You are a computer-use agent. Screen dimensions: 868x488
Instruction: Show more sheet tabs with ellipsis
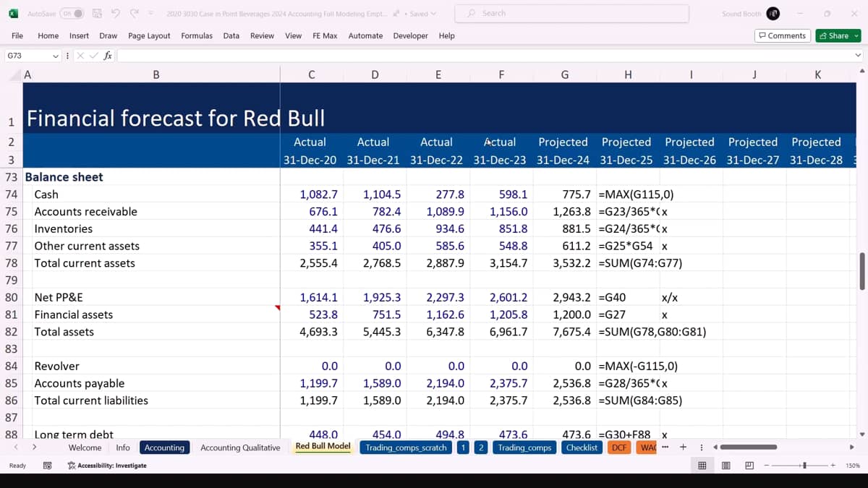click(x=665, y=447)
